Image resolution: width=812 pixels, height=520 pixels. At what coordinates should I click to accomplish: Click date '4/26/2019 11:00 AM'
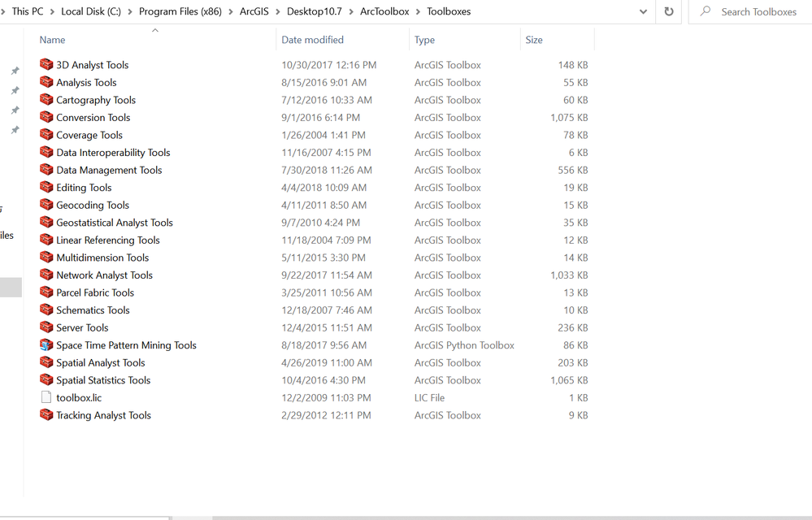coord(326,362)
